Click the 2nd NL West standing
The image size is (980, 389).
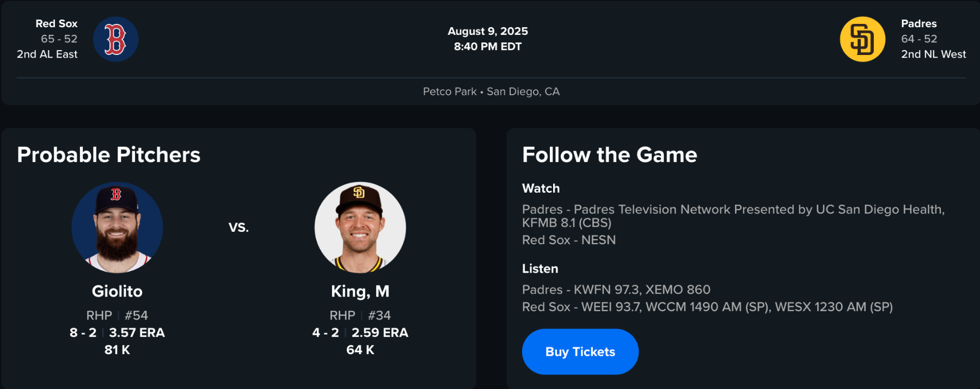click(933, 54)
